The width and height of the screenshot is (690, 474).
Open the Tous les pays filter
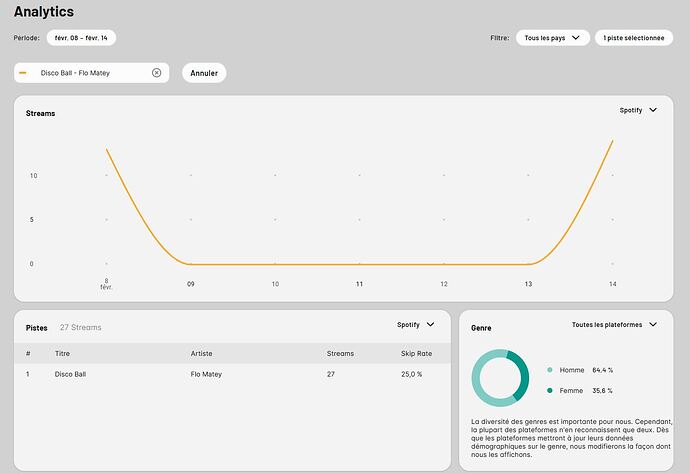553,38
